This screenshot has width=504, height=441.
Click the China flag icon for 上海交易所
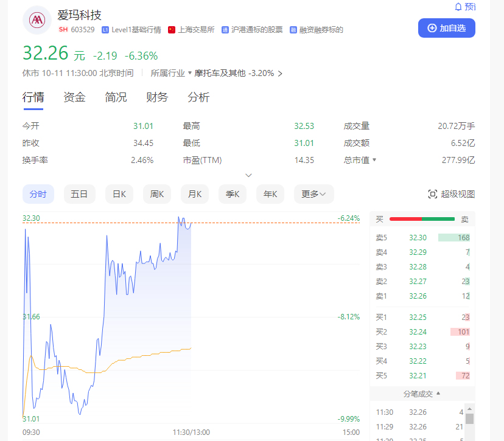click(172, 30)
